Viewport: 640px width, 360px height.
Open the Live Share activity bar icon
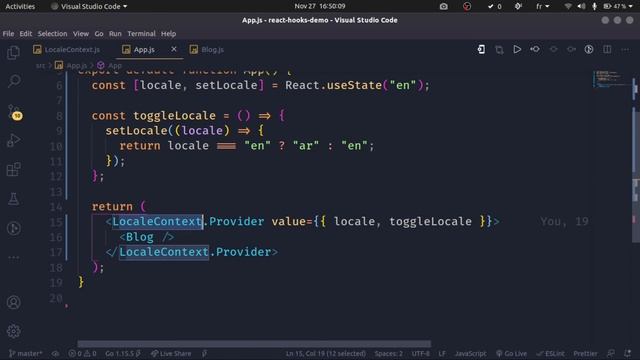13,228
